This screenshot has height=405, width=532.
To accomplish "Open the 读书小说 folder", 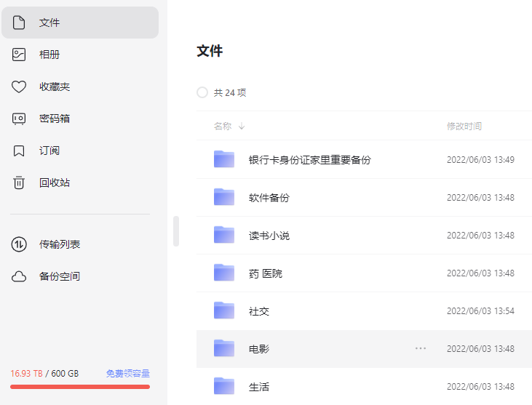I will coord(269,236).
